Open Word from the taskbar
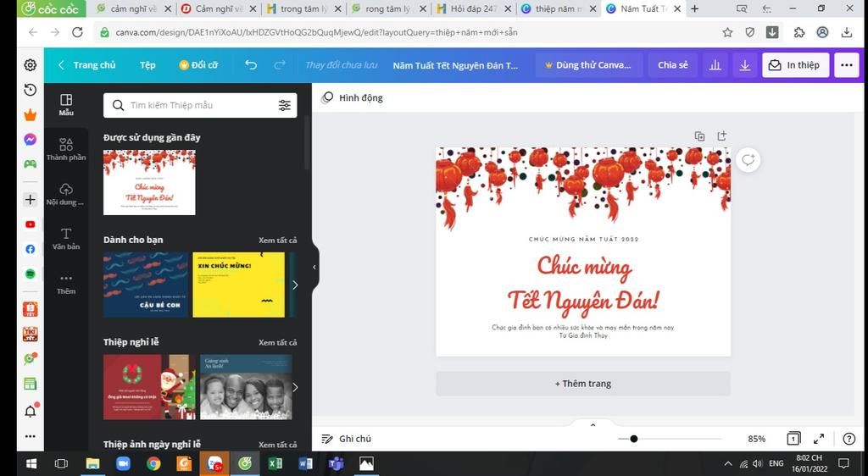This screenshot has width=868, height=476. pyautogui.click(x=305, y=463)
